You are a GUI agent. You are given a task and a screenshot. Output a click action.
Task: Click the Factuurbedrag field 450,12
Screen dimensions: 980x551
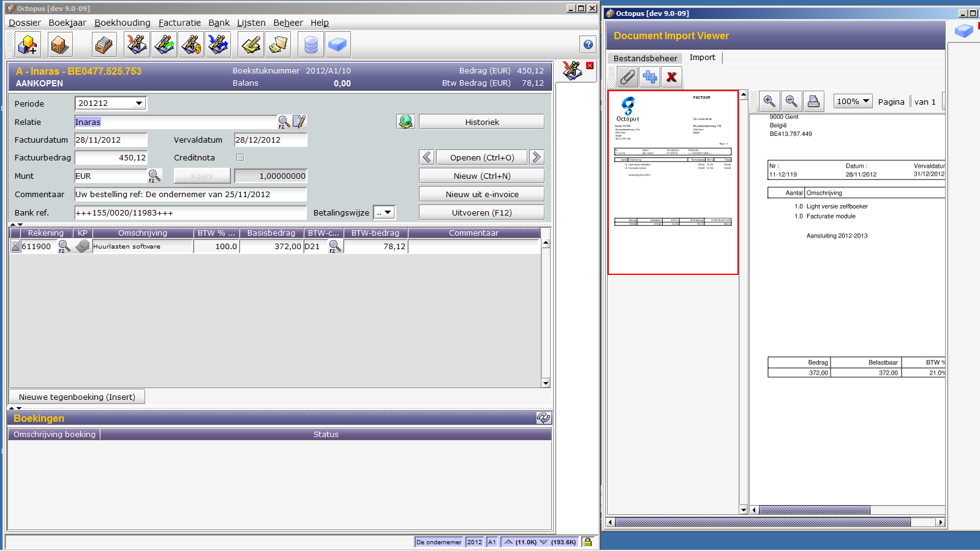pos(111,157)
